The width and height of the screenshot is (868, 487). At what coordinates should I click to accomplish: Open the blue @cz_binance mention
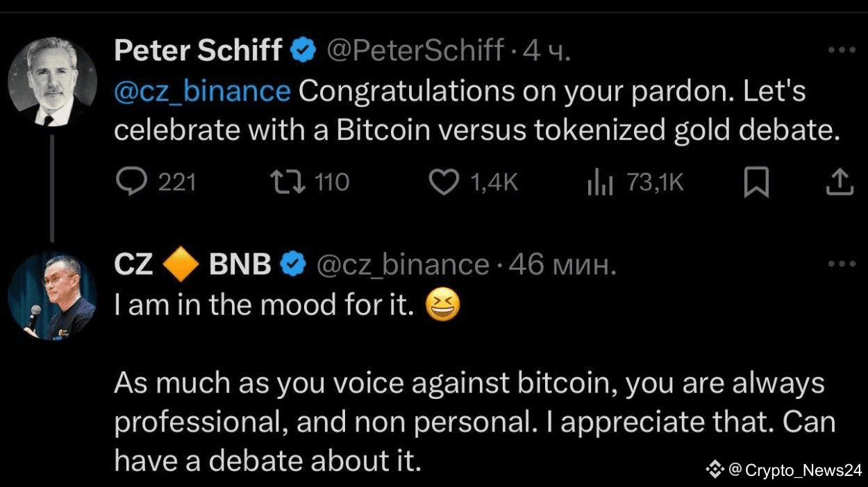point(201,92)
